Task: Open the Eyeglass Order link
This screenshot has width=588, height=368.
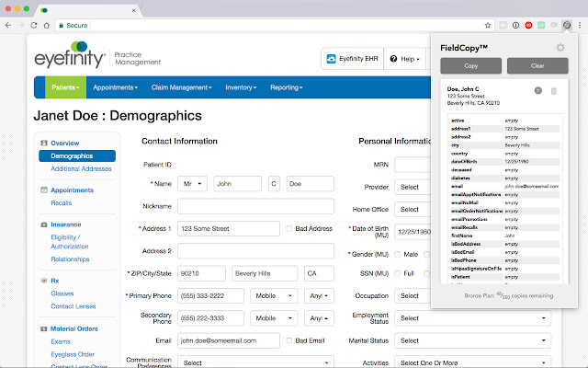Action: point(73,354)
